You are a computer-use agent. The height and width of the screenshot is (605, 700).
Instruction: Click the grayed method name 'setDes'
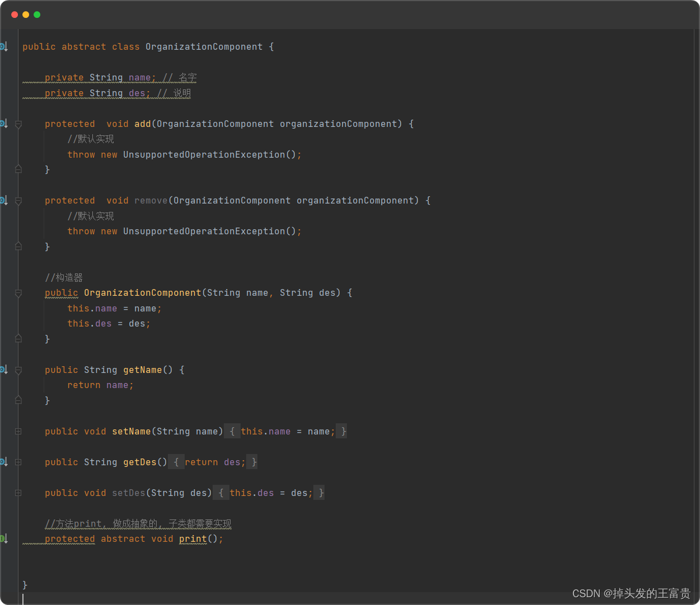[x=129, y=493]
